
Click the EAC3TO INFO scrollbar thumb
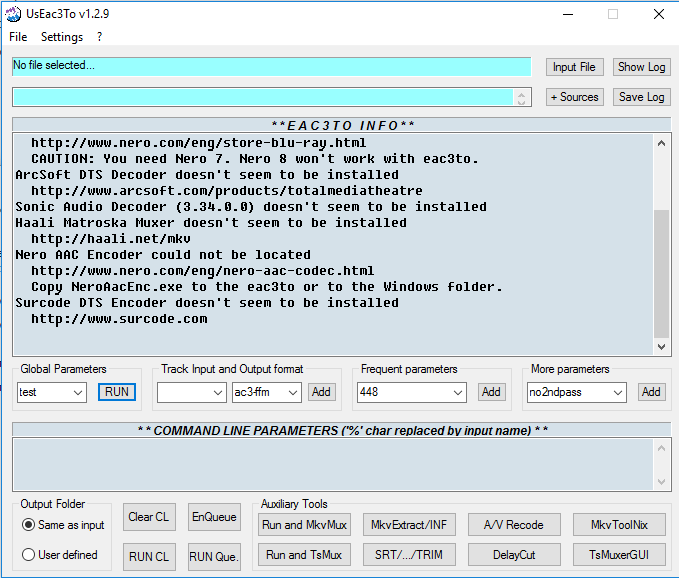tap(661, 274)
